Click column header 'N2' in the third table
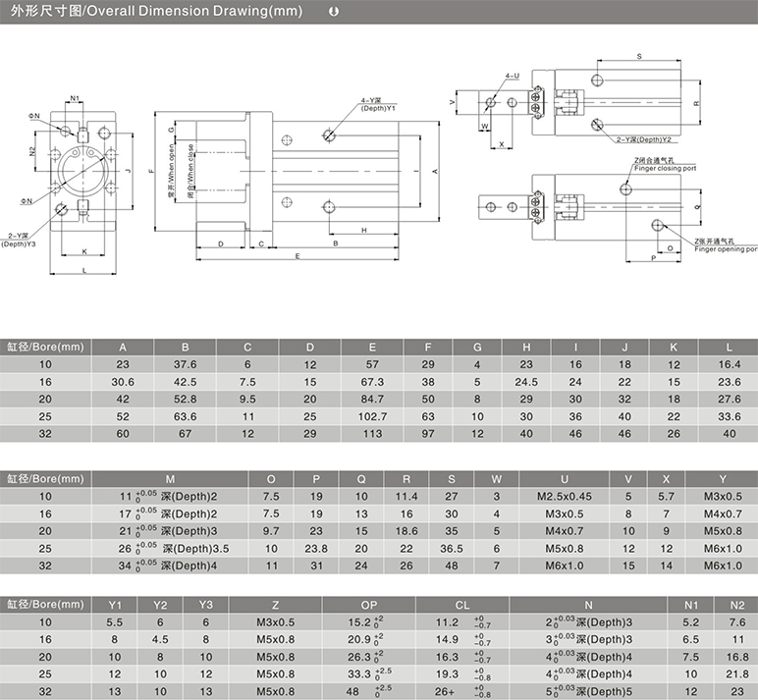 pos(737,605)
